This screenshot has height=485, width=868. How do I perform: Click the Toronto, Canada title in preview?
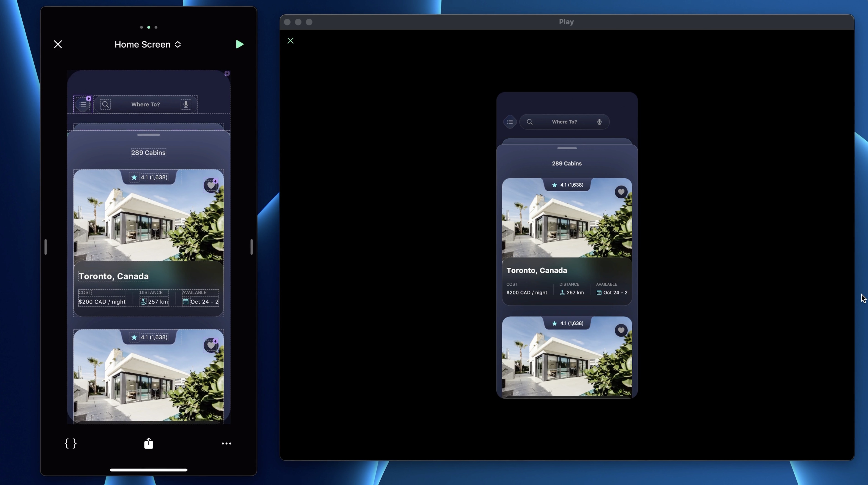tap(537, 271)
